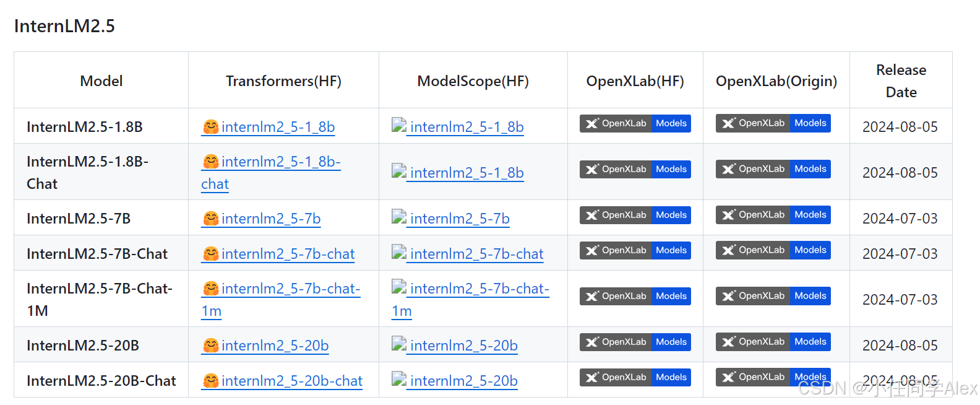
Task: Click OpenXLab(Origin) badge for InternLM2.5-7B-Chat
Action: coord(773,250)
